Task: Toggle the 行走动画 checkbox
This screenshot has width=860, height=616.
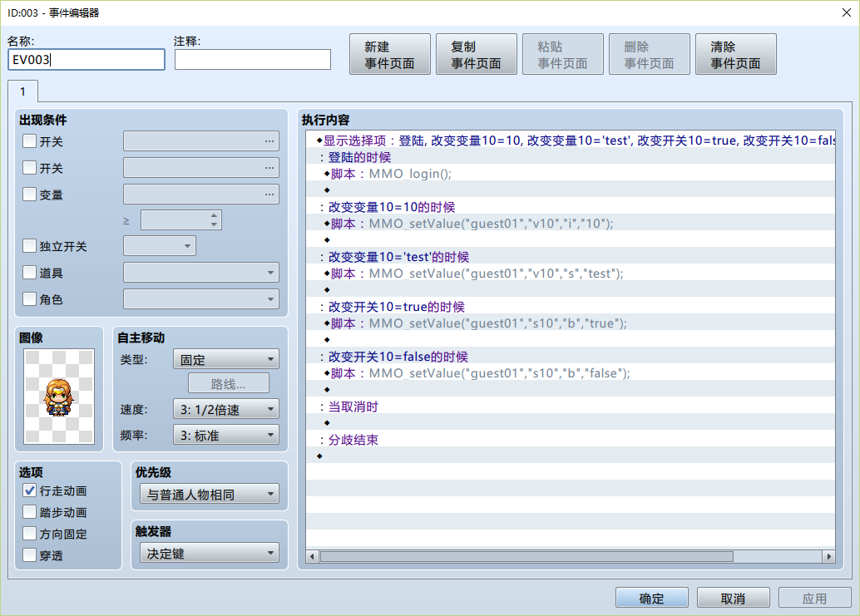Action: (30, 490)
